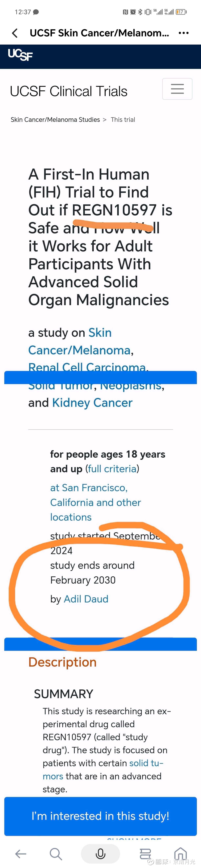Screen dimensions: 201x868
Task: Click the Description section heading
Action: click(x=62, y=662)
